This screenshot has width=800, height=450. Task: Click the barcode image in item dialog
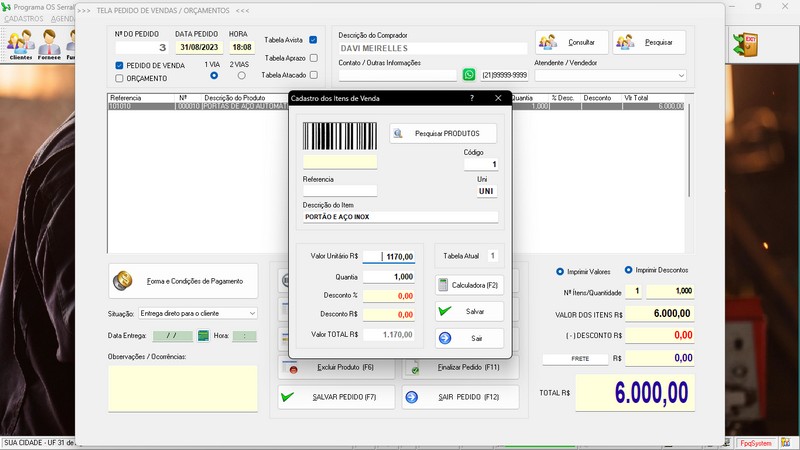(x=340, y=136)
